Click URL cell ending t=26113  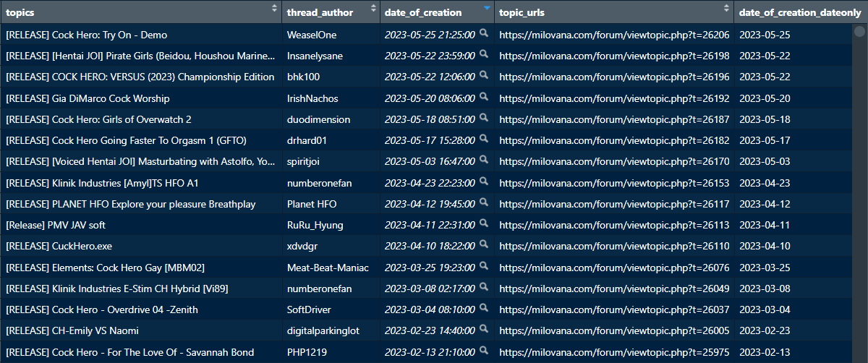614,225
